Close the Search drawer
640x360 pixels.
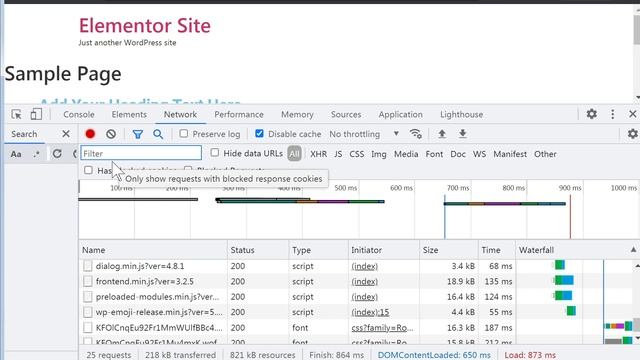[66, 134]
